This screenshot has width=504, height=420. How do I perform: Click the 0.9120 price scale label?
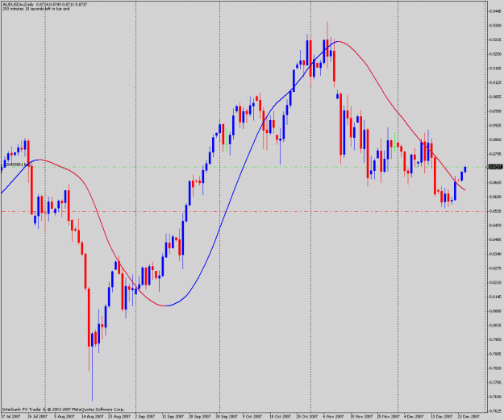(495, 82)
